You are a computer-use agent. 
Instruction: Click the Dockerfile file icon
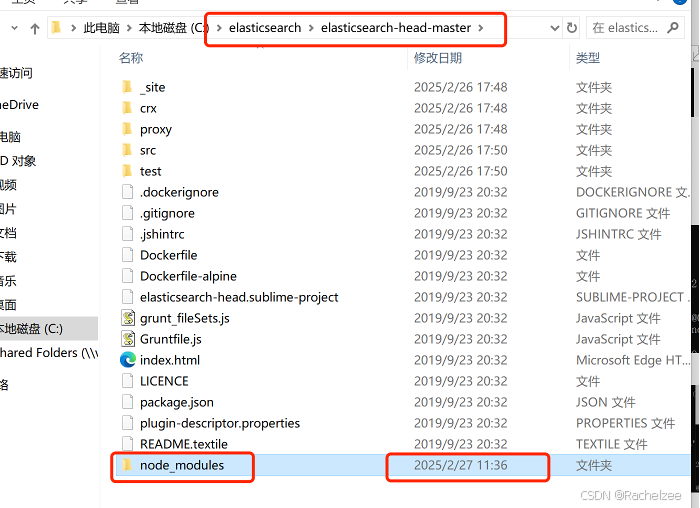(x=128, y=254)
